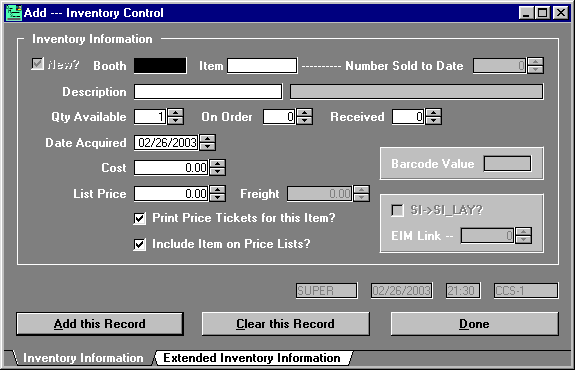Click the CCS-1 status field
The image size is (575, 370).
(x=526, y=291)
